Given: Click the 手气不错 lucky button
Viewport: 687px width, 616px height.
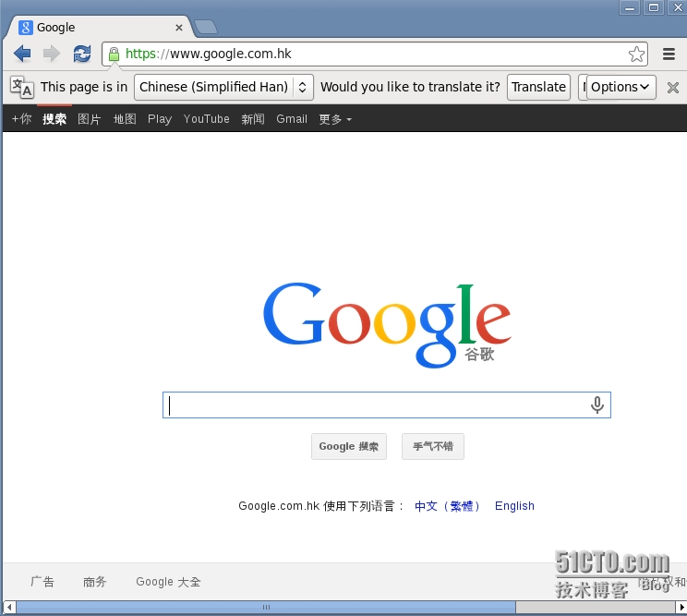Looking at the screenshot, I should 433,446.
